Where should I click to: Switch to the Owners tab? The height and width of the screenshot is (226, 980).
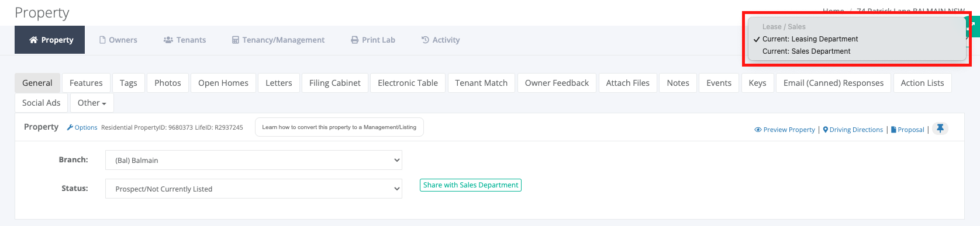(118, 40)
